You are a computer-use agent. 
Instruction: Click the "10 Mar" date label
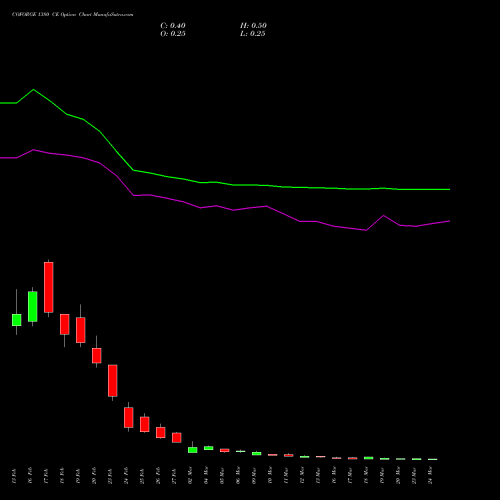[x=270, y=476]
